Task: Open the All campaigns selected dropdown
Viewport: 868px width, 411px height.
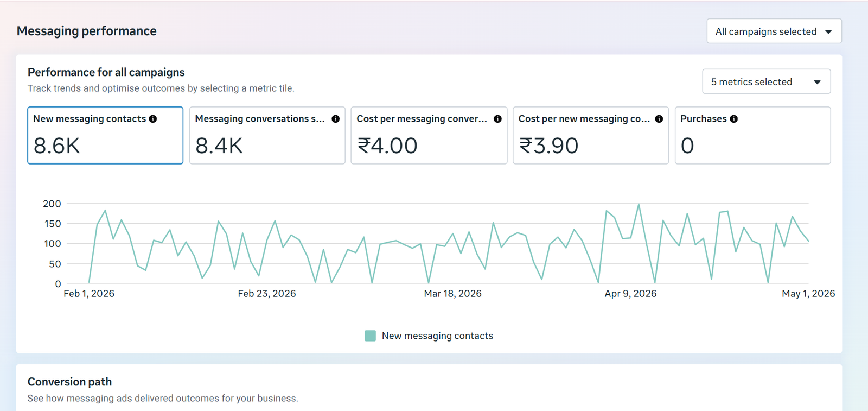Action: click(x=774, y=31)
